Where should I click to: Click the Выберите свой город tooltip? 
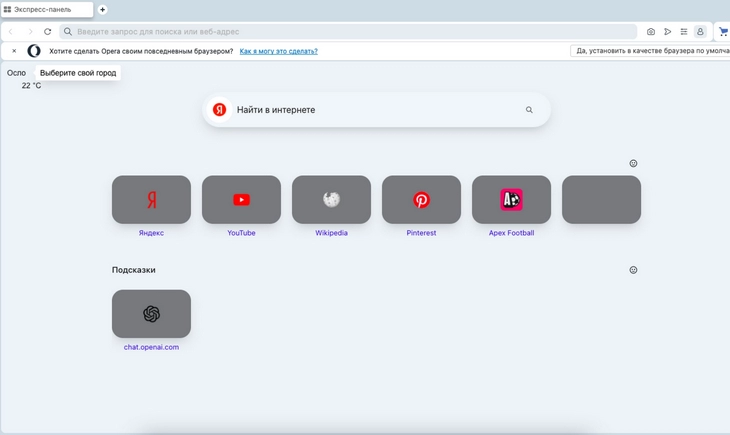pyautogui.click(x=78, y=73)
